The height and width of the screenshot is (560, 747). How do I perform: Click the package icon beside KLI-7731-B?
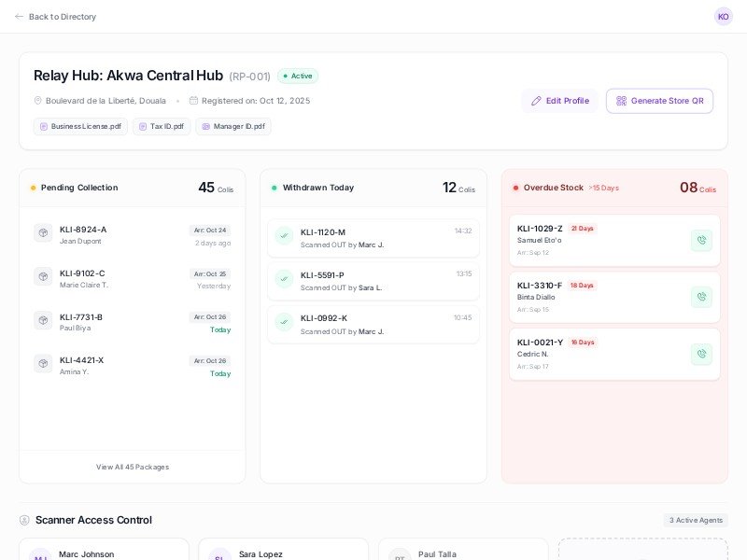click(43, 321)
